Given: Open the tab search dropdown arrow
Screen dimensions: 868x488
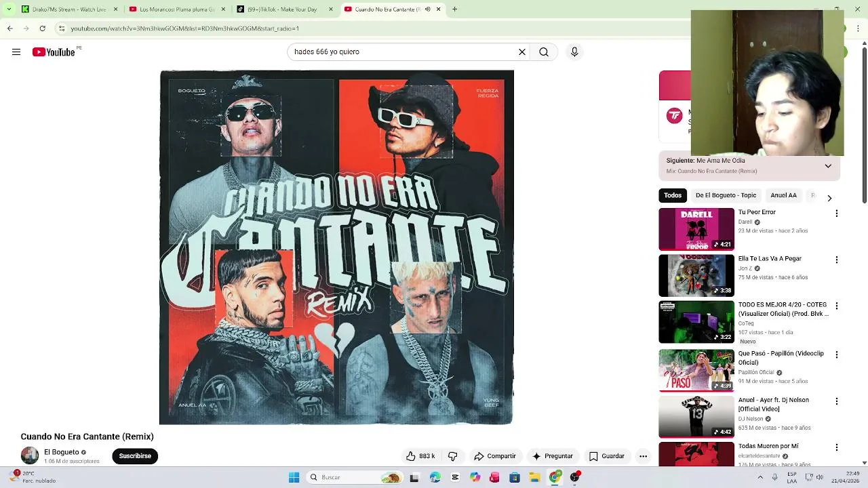Looking at the screenshot, I should (9, 9).
